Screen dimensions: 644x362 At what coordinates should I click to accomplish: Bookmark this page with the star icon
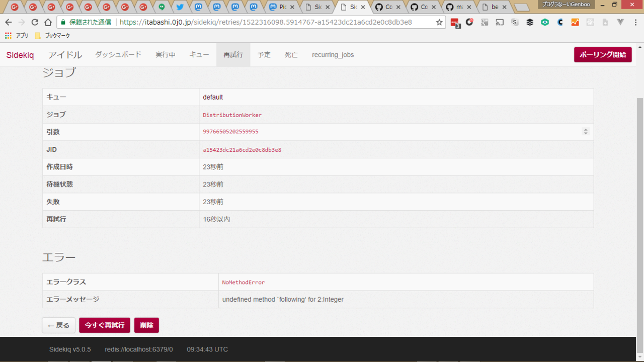[x=439, y=23]
